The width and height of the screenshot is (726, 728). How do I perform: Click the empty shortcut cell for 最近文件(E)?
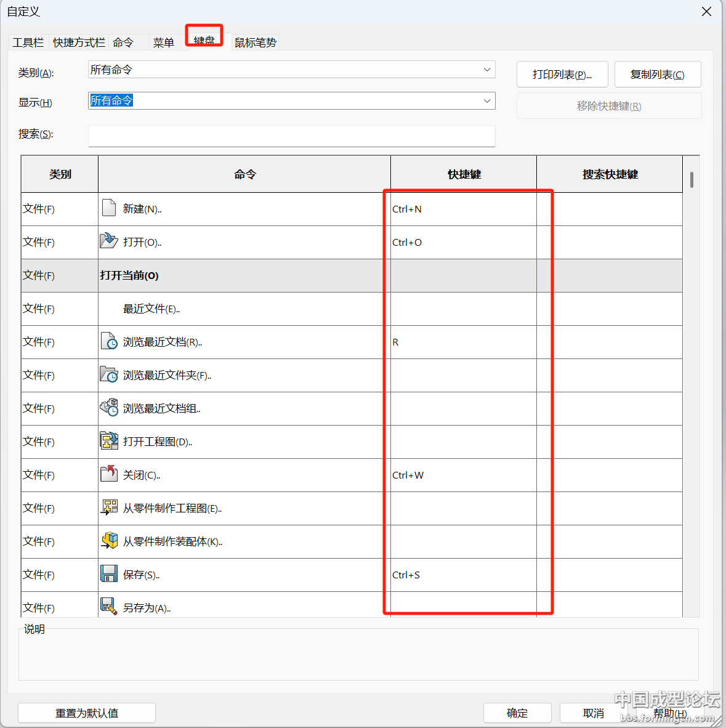click(464, 309)
